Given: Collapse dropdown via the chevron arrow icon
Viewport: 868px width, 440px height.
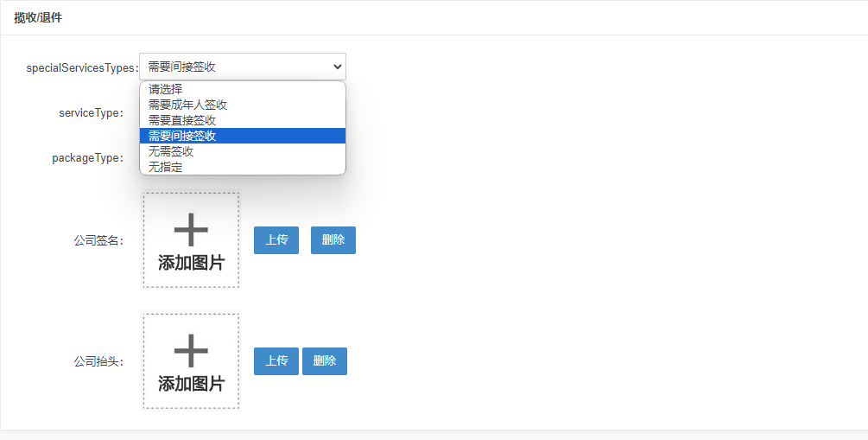Looking at the screenshot, I should coord(337,67).
